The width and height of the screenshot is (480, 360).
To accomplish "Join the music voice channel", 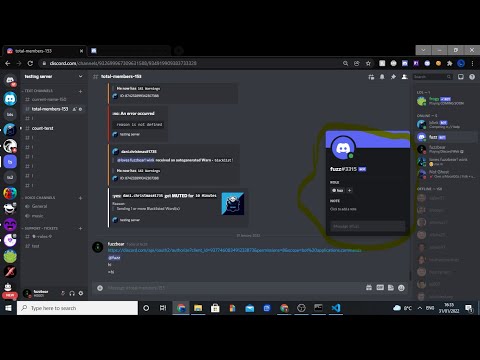I will [37, 216].
